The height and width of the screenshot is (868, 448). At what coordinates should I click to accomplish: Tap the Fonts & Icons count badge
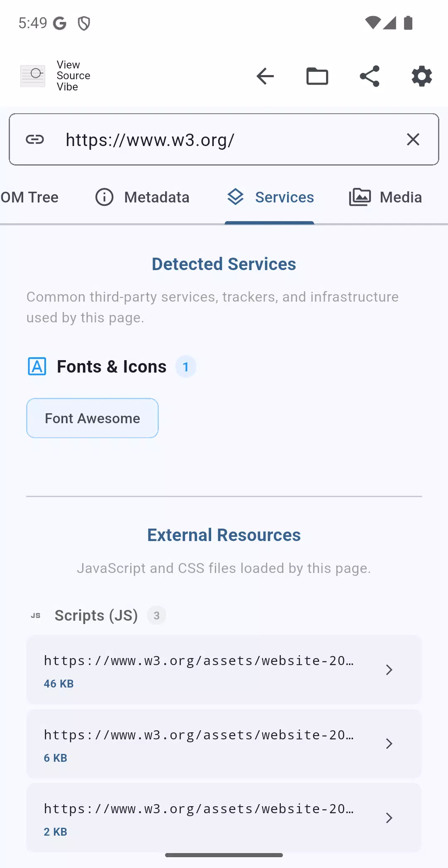tap(186, 367)
